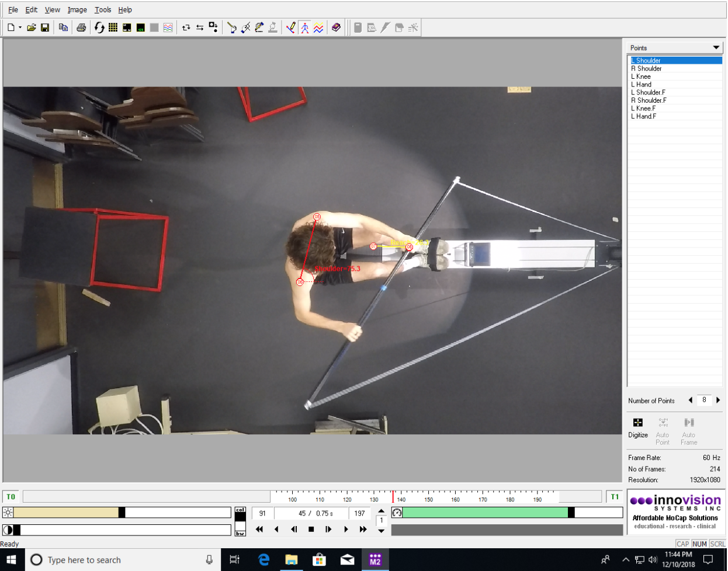Click the Save floppy disk icon
The image size is (728, 571).
coord(45,27)
